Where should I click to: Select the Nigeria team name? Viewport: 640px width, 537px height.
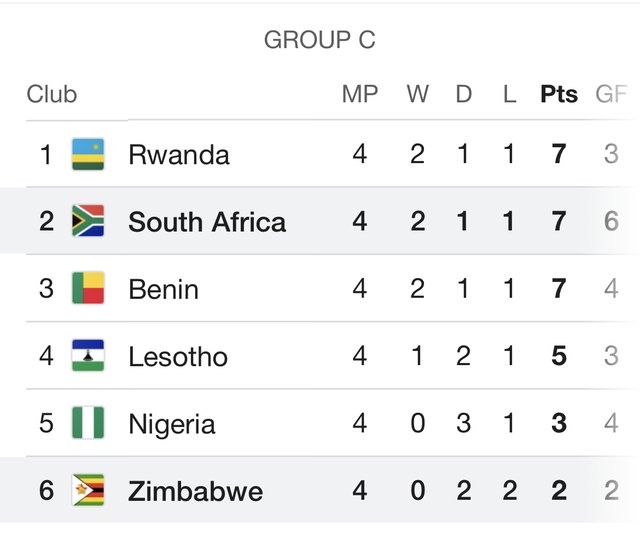coord(171,424)
